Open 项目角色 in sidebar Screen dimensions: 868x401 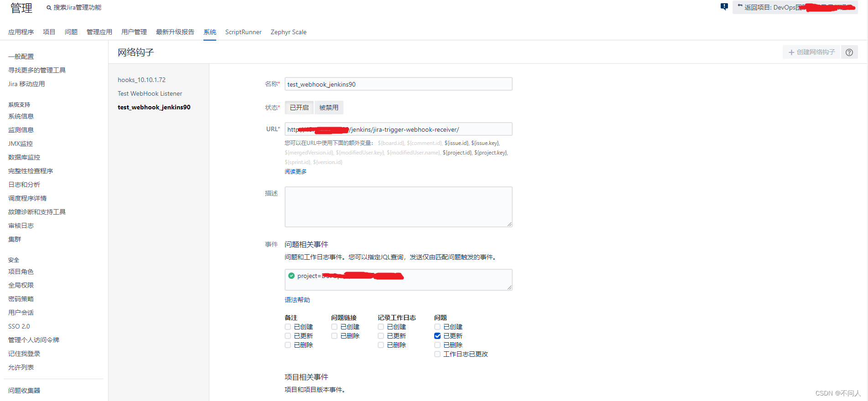(21, 272)
